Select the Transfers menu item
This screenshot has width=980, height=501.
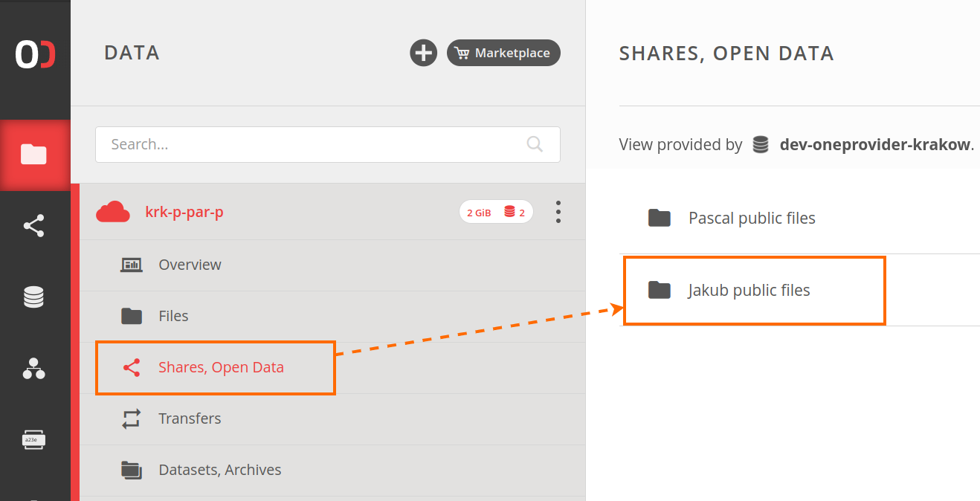tap(190, 418)
